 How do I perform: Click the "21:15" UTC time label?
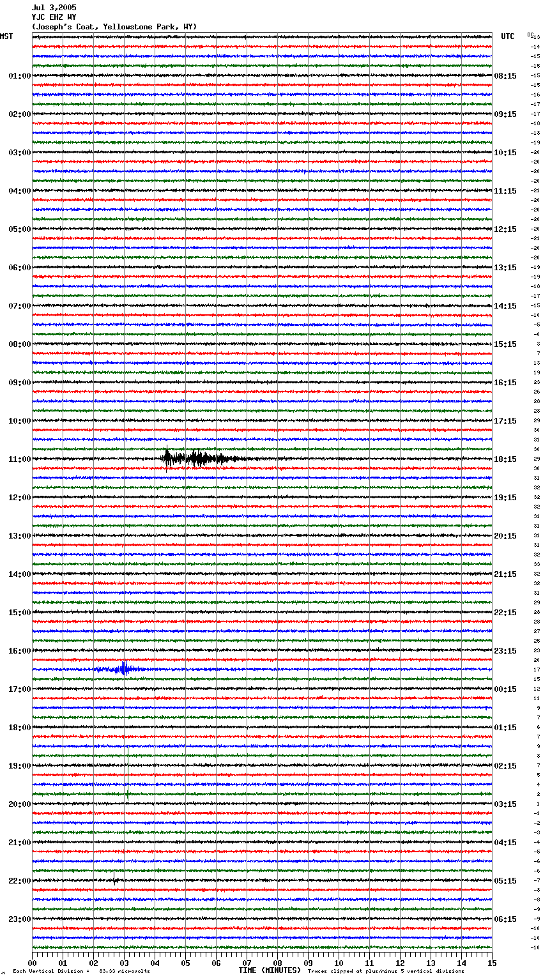point(505,574)
